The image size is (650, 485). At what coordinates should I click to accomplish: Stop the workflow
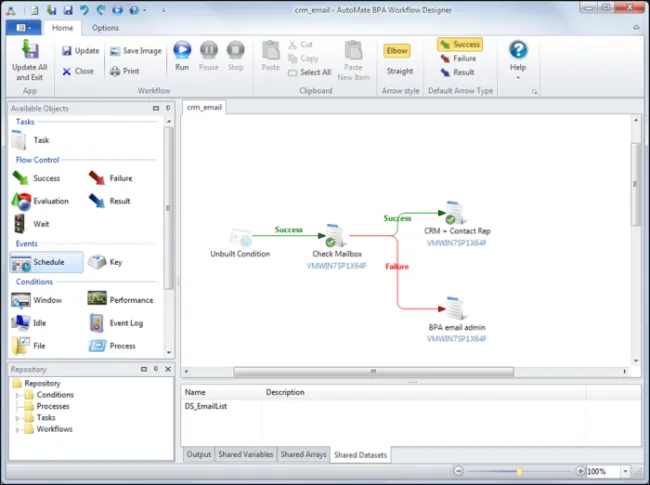(235, 56)
